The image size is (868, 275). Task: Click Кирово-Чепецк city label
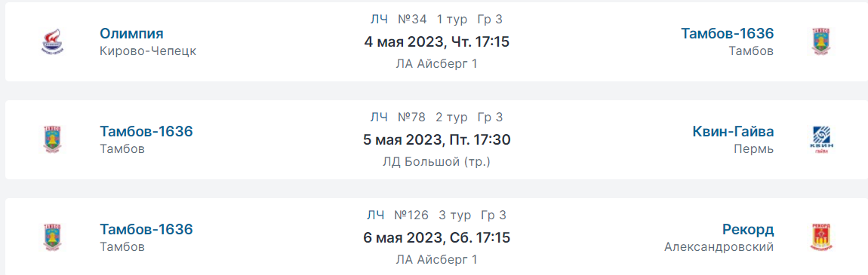point(149,50)
